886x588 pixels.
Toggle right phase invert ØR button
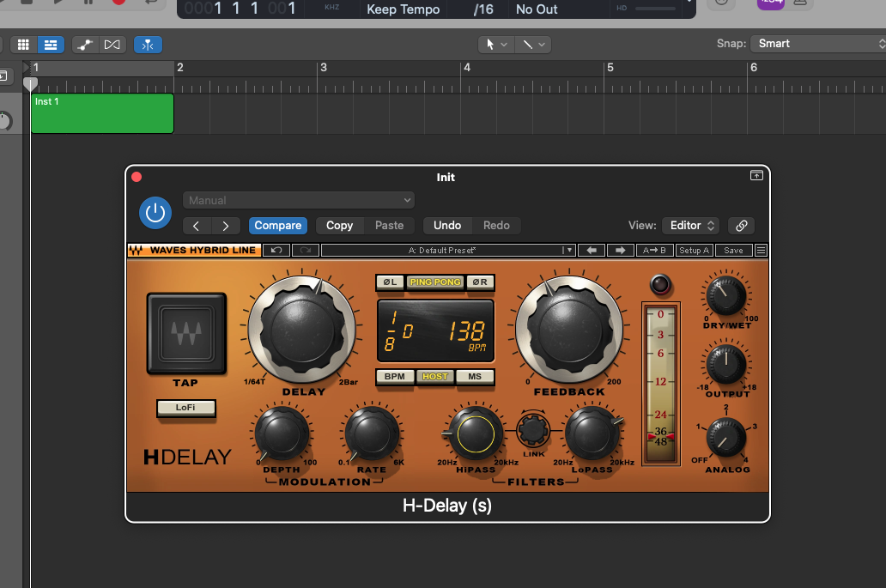click(480, 282)
